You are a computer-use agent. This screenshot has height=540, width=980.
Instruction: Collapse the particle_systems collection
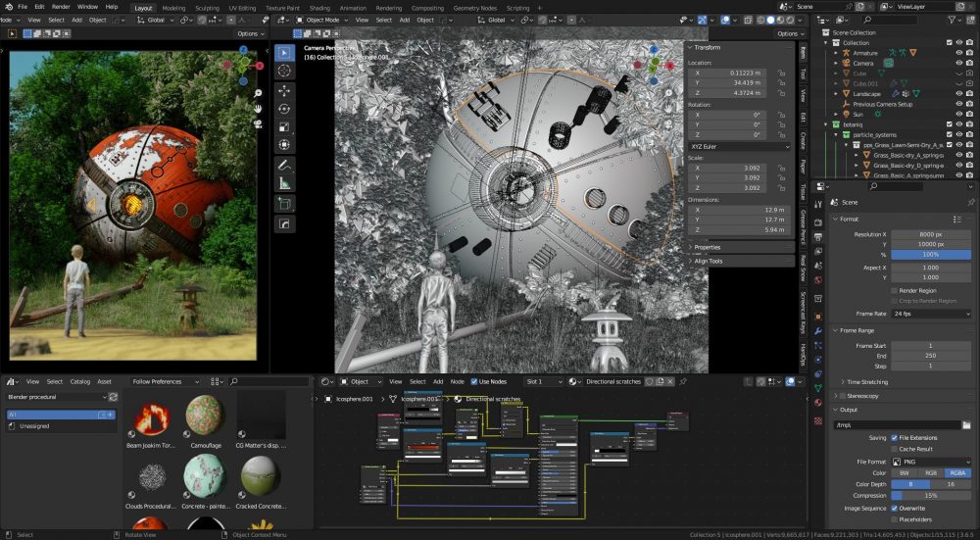(x=836, y=134)
